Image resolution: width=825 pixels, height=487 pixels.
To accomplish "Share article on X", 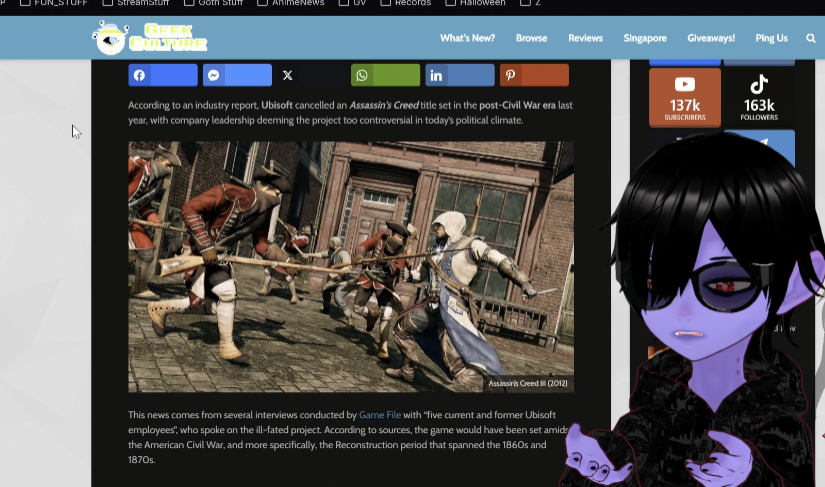I will (x=311, y=75).
